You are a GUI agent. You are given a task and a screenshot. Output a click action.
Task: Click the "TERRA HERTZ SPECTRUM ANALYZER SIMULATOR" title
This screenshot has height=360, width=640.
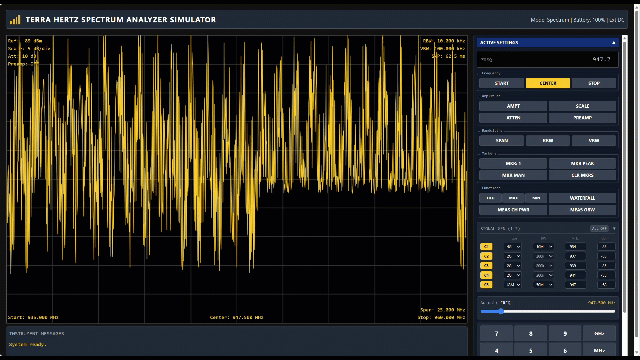tap(120, 20)
